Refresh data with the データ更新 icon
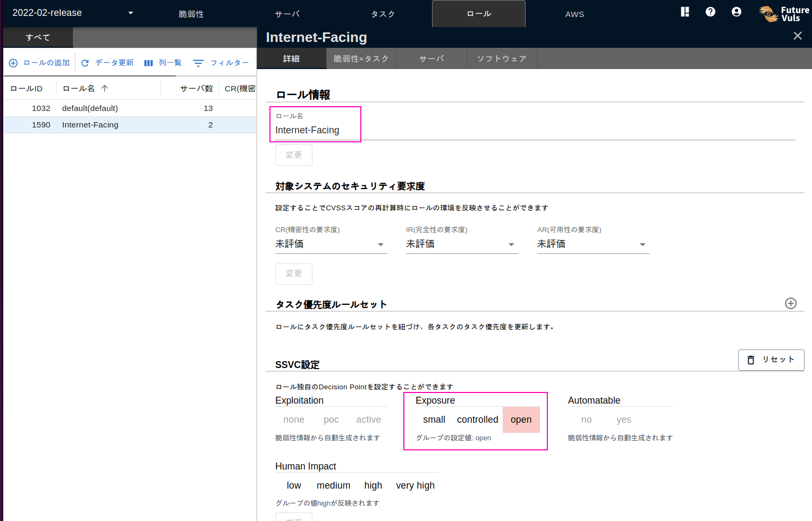 pos(85,62)
